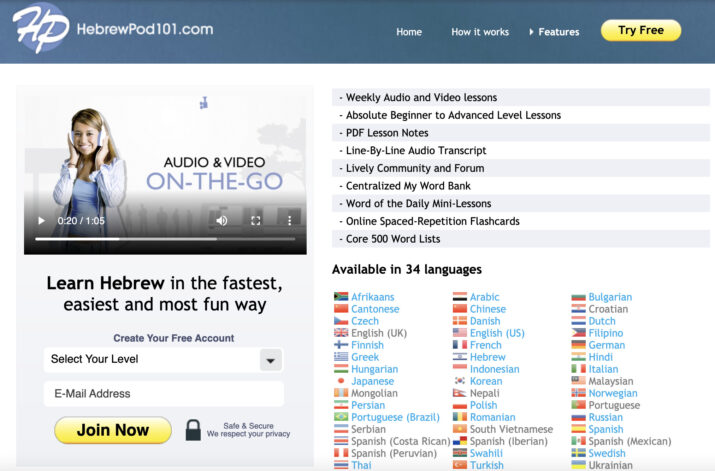Click the South Vietnamese entry
This screenshot has height=471, width=715.
(x=511, y=430)
